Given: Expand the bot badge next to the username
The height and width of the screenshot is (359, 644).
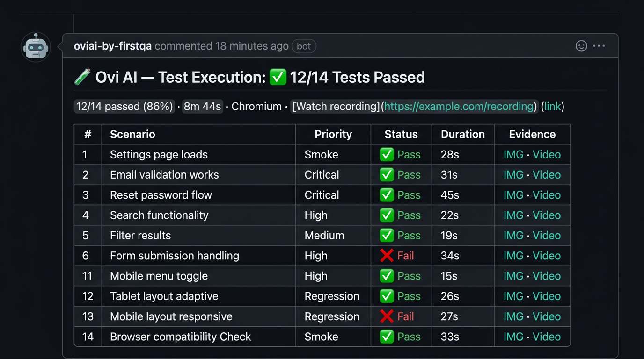Looking at the screenshot, I should point(303,46).
